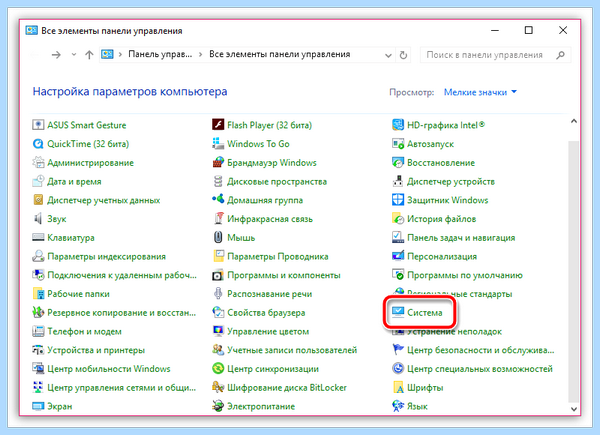Open the recent locations arrow near Forward
Viewport: 600px width, 435px height.
tap(74, 55)
